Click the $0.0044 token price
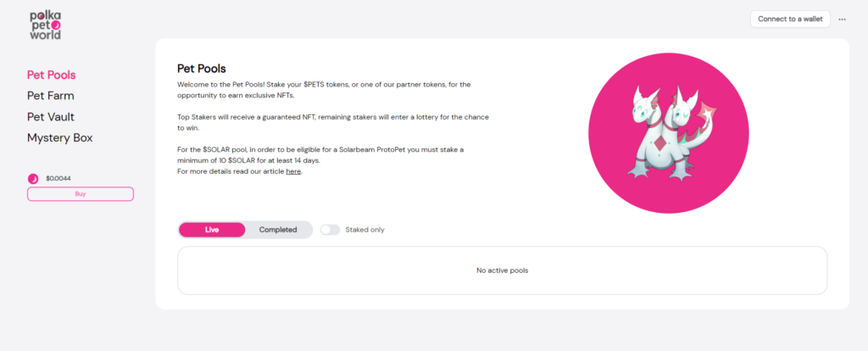The width and height of the screenshot is (868, 351). [x=58, y=179]
